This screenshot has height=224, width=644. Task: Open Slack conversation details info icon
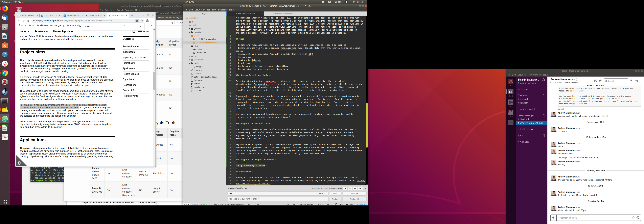pyautogui.click(x=596, y=81)
